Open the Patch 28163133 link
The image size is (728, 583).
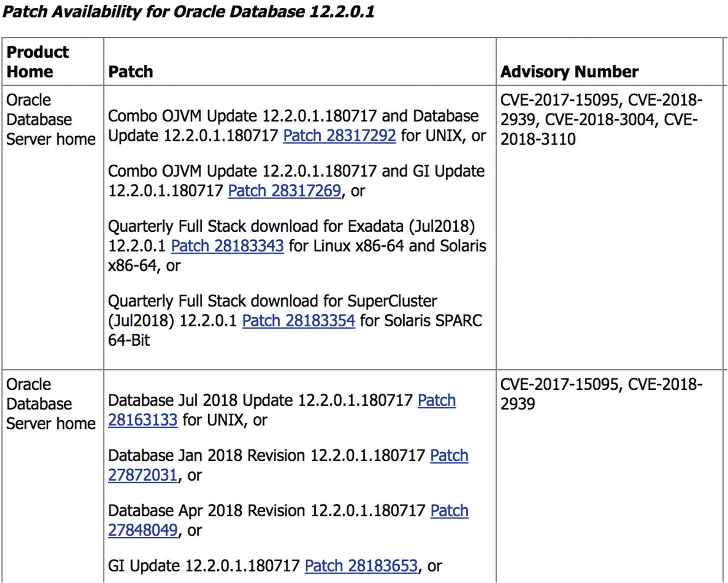(143, 420)
